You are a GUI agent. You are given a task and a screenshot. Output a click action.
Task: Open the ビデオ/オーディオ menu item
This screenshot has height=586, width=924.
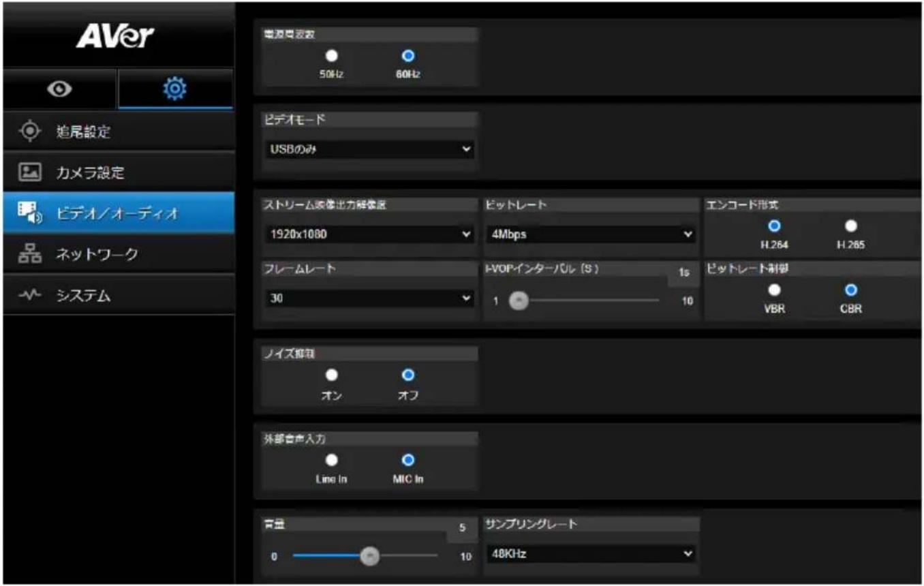pyautogui.click(x=119, y=213)
